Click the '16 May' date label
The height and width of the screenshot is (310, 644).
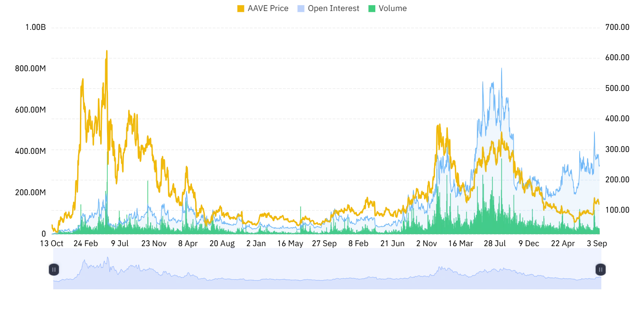point(290,243)
